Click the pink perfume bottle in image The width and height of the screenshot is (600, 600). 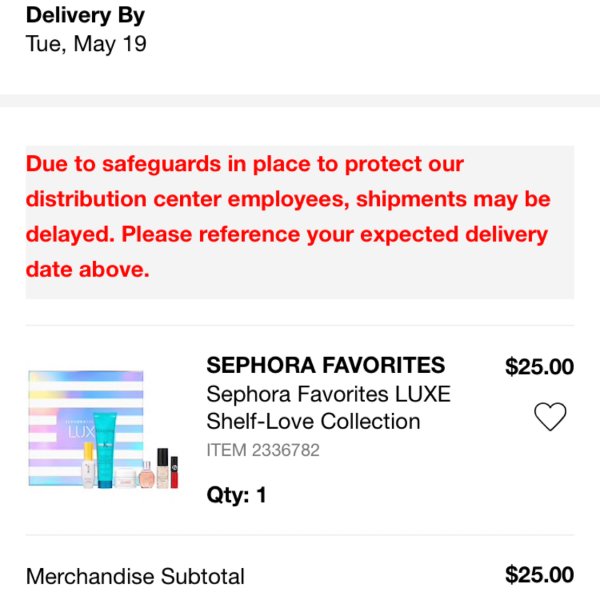146,475
